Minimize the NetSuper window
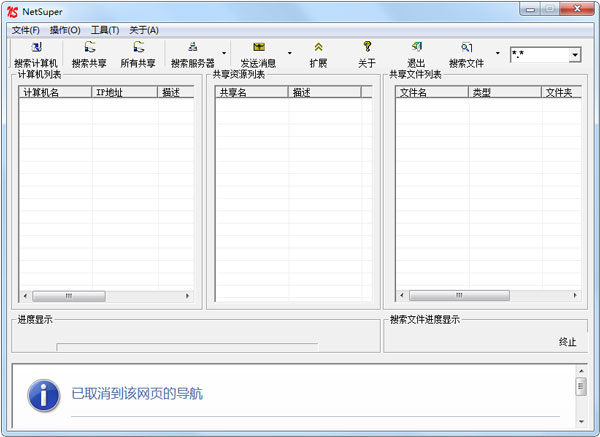This screenshot has height=437, width=600. [x=530, y=9]
